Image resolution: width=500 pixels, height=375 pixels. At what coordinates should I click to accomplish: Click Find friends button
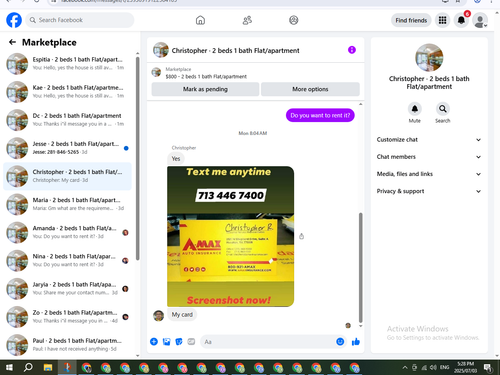coord(411,20)
